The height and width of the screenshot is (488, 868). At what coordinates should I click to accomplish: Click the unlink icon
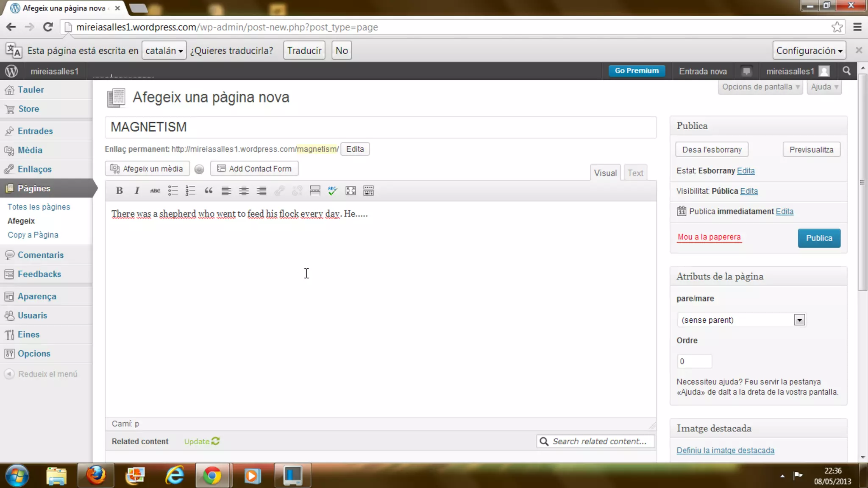[297, 191]
